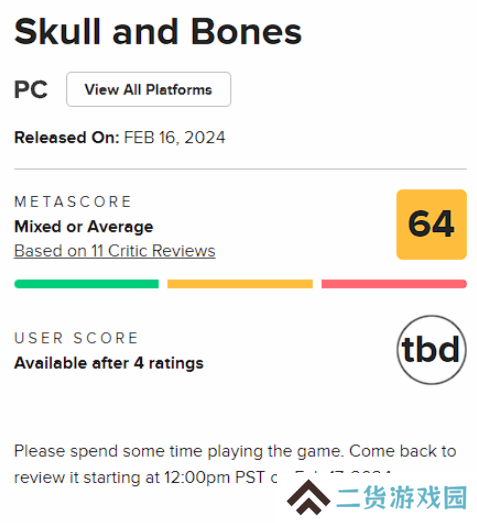Screen dimensions: 477x523
Task: Click the Available after 4 ratings text
Action: click(x=109, y=363)
